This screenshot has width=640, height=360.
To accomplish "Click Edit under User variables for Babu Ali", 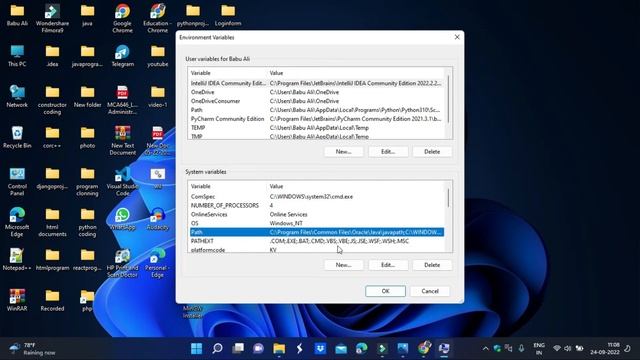I will click(388, 151).
